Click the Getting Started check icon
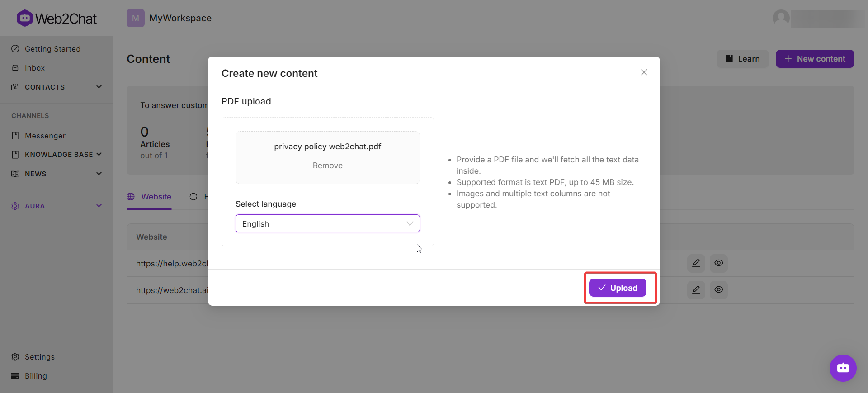868x393 pixels. click(15, 49)
